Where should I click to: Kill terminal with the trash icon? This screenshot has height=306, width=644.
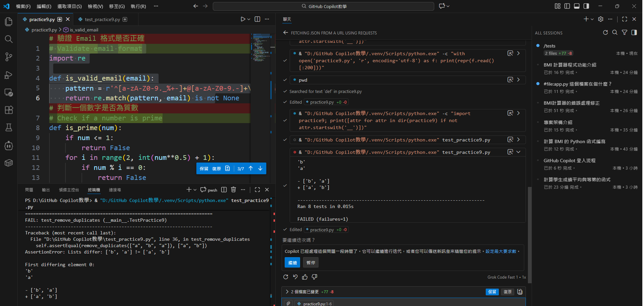234,190
